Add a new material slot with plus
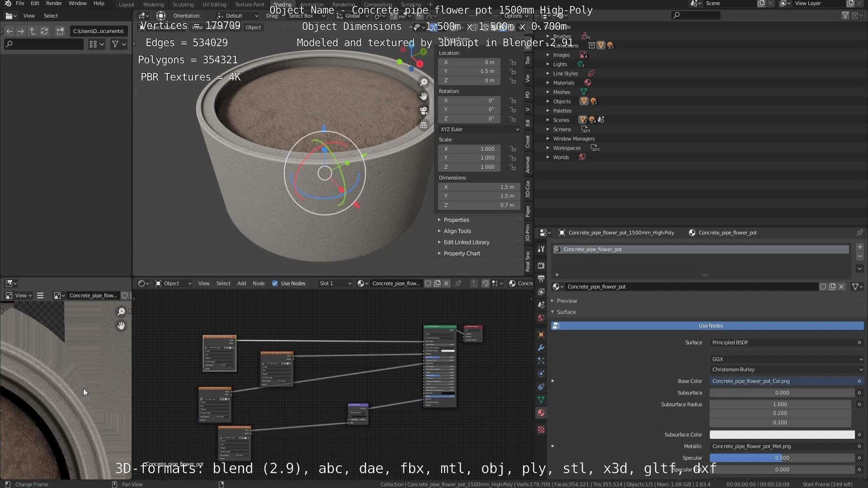The height and width of the screenshot is (488, 868). [860, 247]
